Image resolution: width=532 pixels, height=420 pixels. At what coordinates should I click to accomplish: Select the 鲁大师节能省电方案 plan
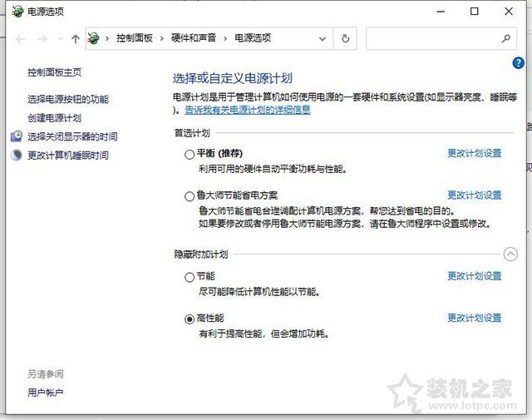190,196
